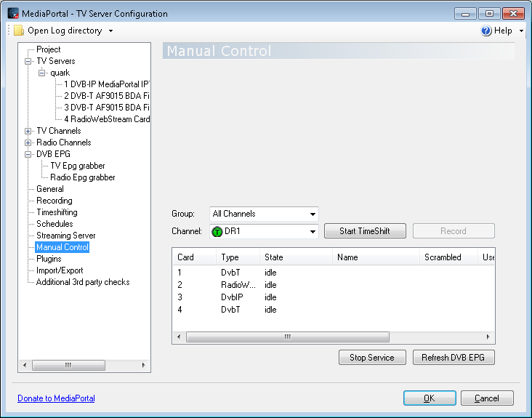Viewport: 532px width, 418px height.
Task: Collapse the DVB EPG node
Action: click(28, 154)
